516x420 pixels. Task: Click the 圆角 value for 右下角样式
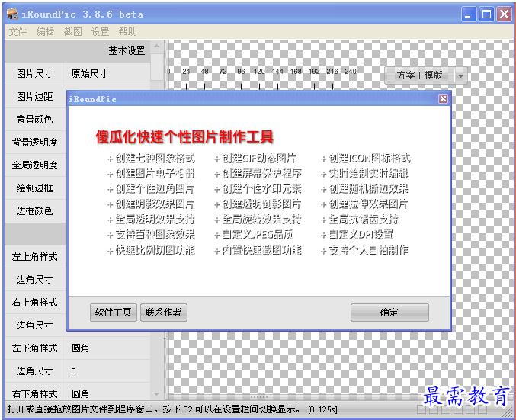click(x=108, y=393)
